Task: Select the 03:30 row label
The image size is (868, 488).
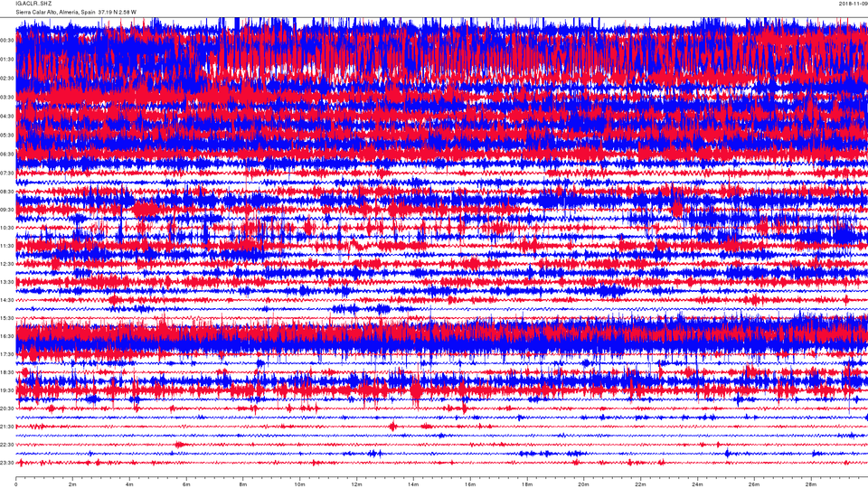Action: pyautogui.click(x=7, y=98)
